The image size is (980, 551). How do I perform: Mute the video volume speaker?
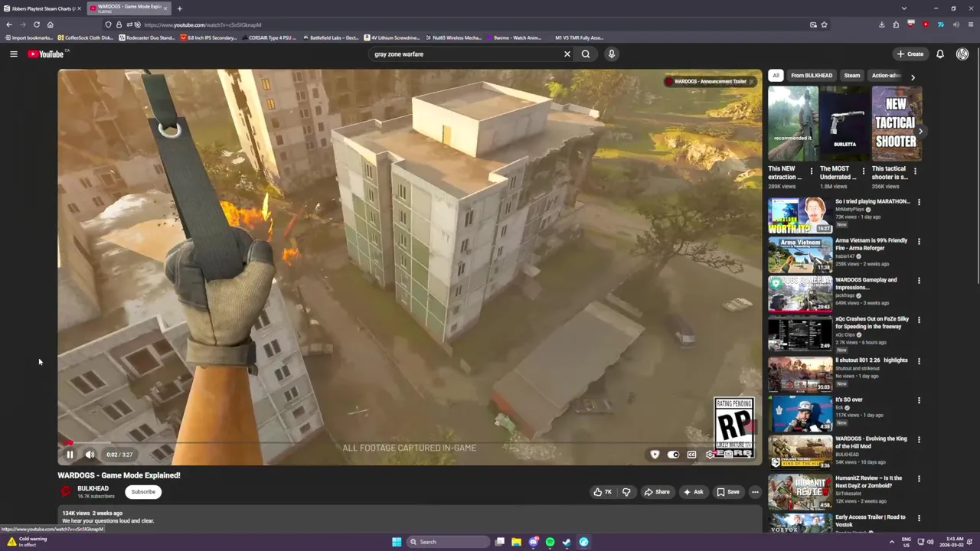(90, 455)
